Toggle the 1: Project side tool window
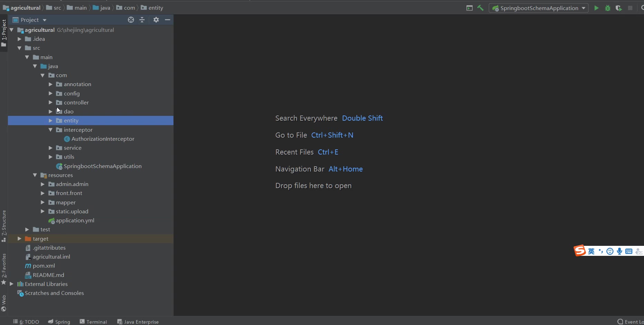 4,32
